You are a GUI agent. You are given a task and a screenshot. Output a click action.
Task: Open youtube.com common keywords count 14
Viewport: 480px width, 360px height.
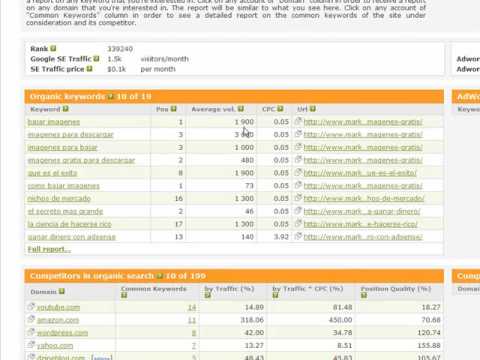pos(192,307)
